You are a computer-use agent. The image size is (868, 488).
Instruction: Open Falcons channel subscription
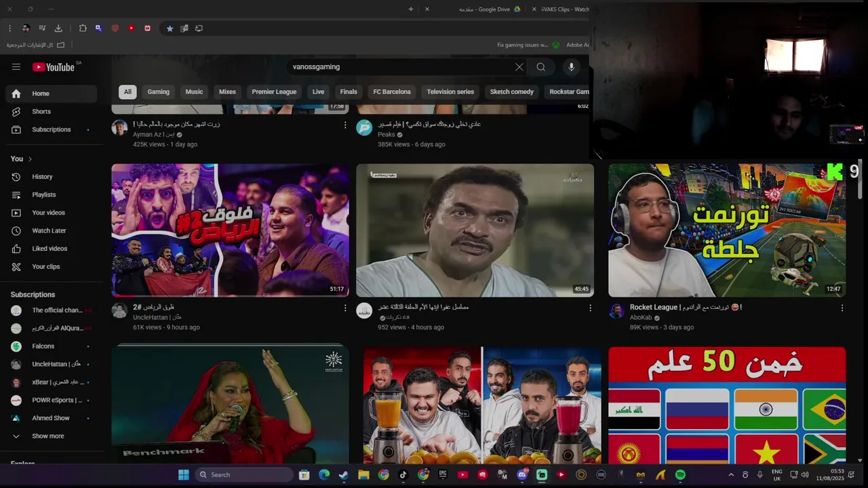click(52, 346)
